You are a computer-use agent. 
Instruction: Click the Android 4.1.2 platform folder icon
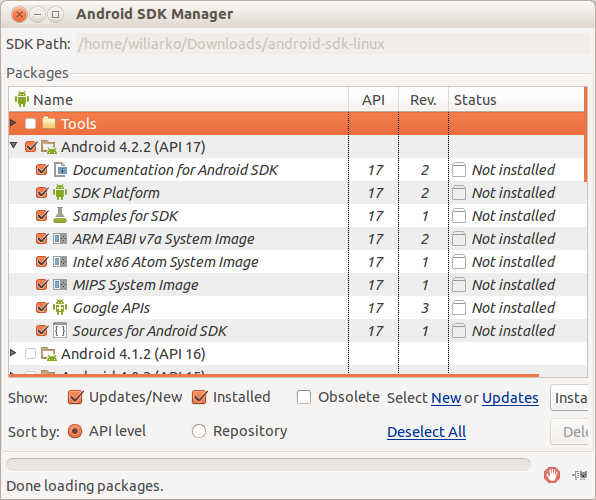[x=49, y=354]
